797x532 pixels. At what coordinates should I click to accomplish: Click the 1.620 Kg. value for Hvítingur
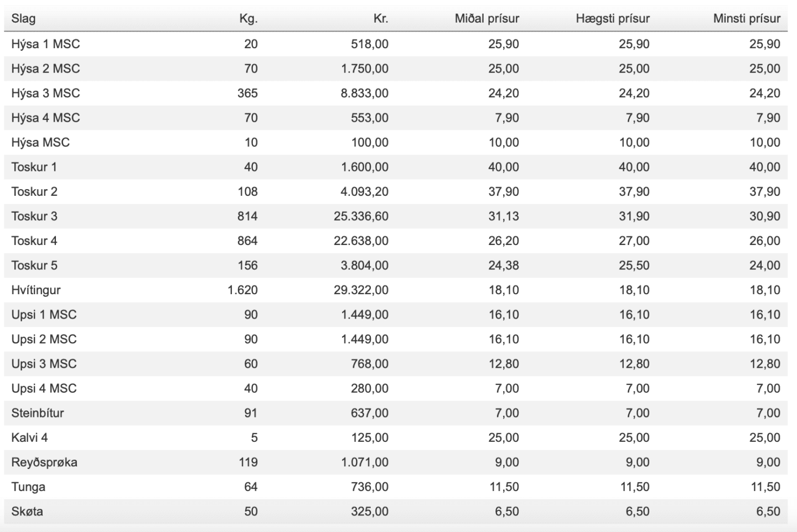click(242, 290)
